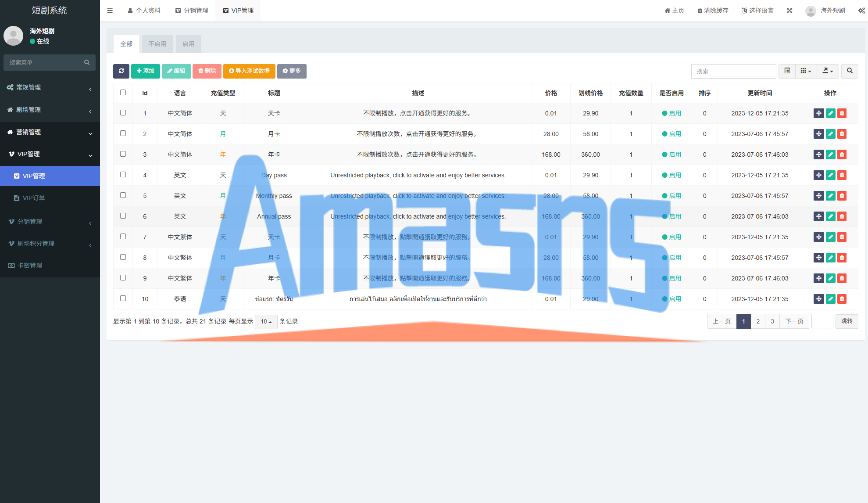Click green edit pencil icon for row 4
The width and height of the screenshot is (868, 503).
coord(830,175)
